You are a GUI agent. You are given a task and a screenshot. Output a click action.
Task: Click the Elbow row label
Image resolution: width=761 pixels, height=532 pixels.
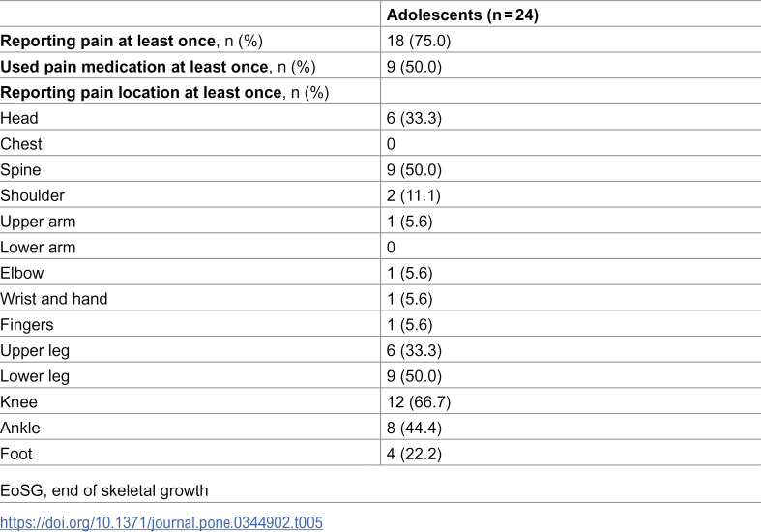22,273
